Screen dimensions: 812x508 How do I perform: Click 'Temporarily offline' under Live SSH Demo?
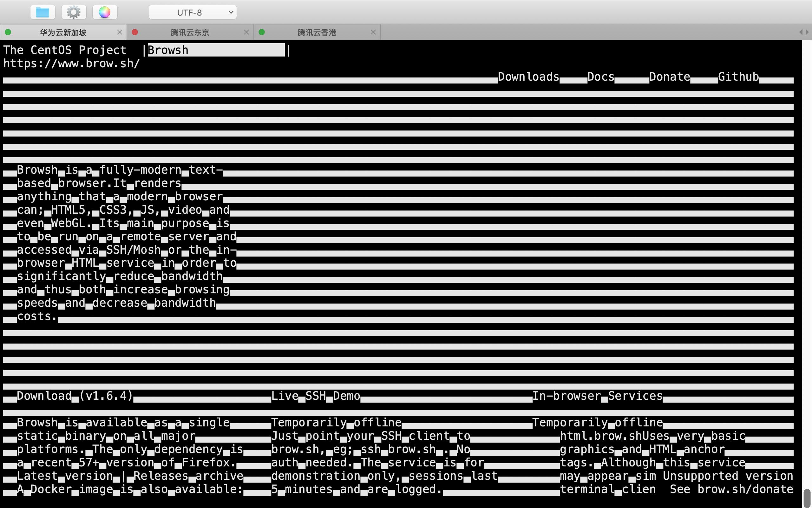[x=336, y=423]
